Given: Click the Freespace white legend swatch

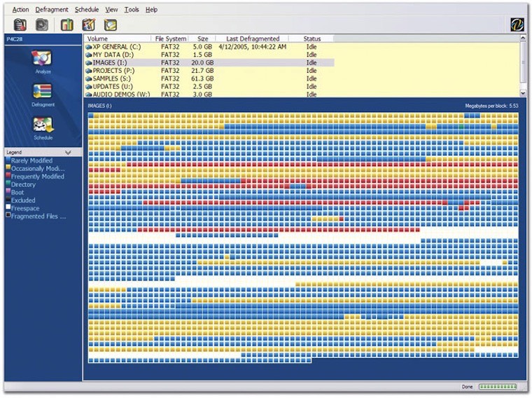Looking at the screenshot, I should [x=8, y=207].
